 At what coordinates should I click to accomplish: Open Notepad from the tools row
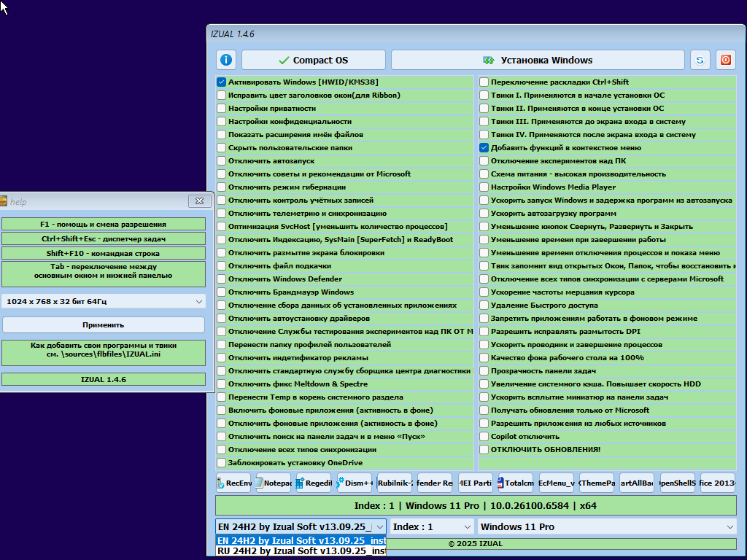pos(274,483)
